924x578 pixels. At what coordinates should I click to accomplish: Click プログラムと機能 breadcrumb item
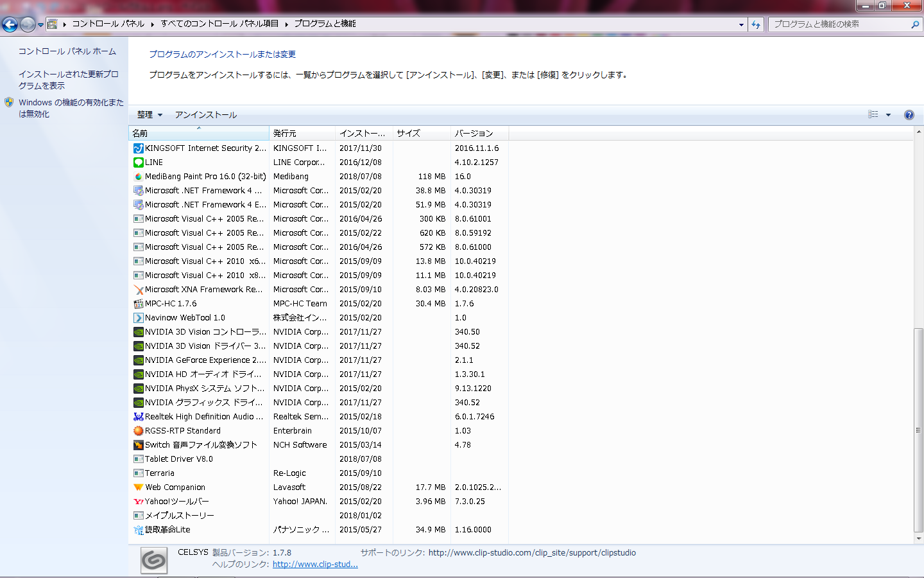tap(325, 24)
